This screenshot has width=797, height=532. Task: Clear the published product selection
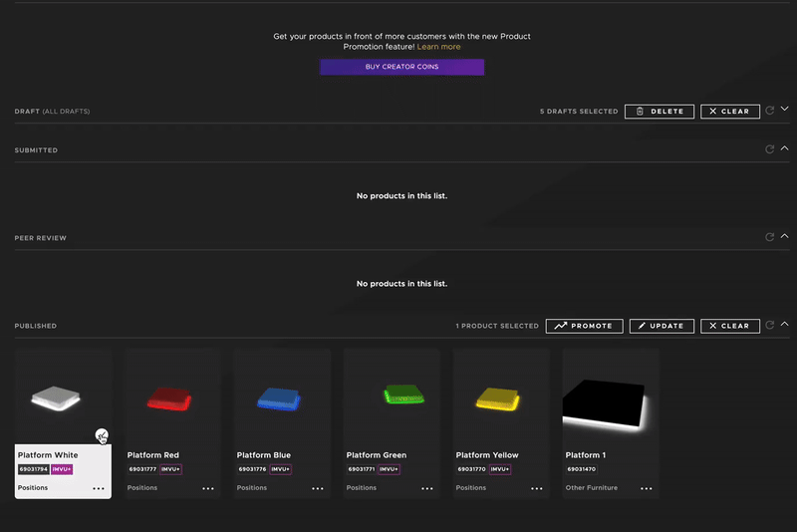click(x=730, y=326)
